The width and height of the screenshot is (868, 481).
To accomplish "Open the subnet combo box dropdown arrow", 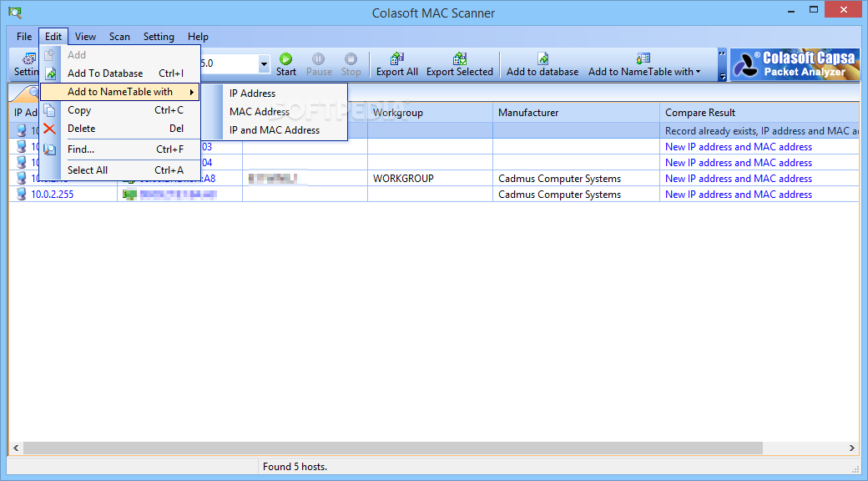I will [264, 63].
